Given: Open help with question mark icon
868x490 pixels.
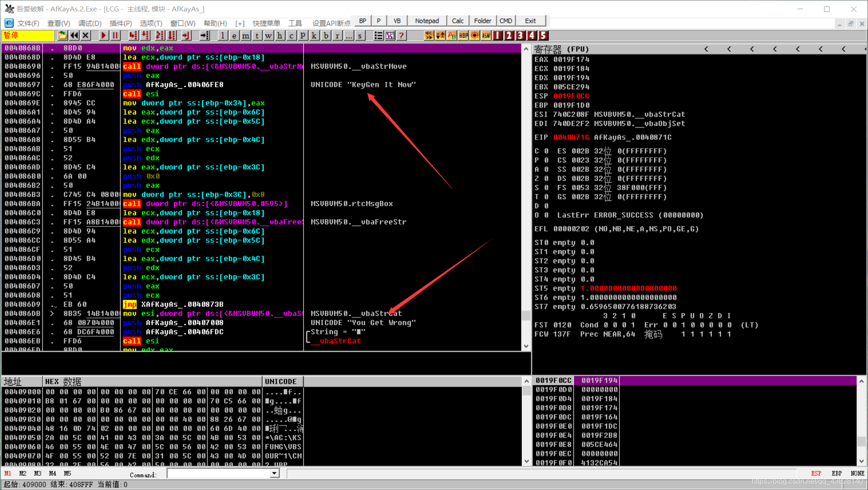Looking at the screenshot, I should click(x=401, y=36).
